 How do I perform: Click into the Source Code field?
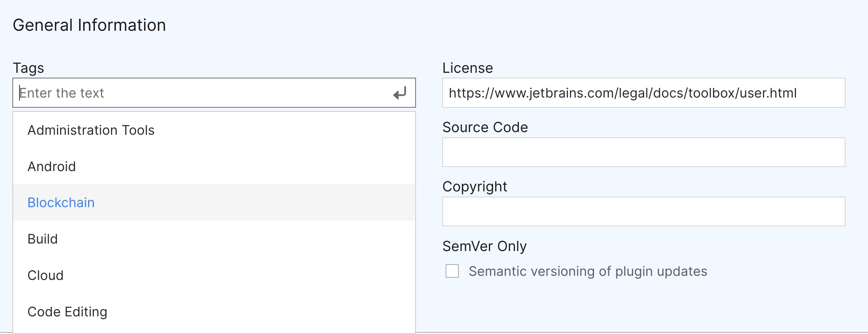[644, 152]
